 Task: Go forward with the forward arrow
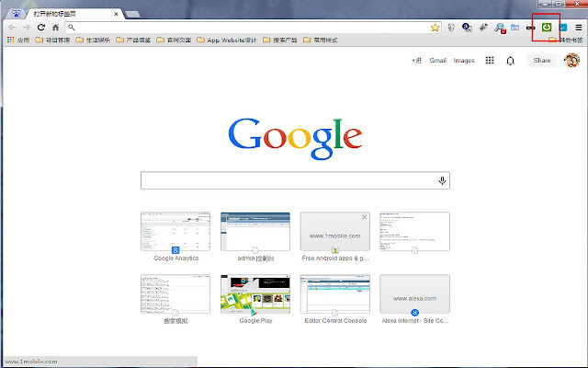[x=27, y=28]
